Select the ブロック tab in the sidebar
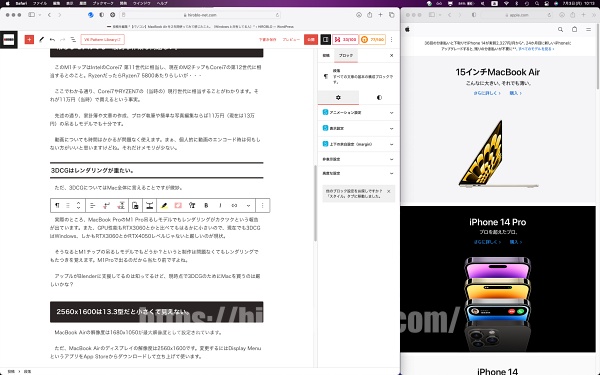This screenshot has width=600, height=375. pos(346,55)
